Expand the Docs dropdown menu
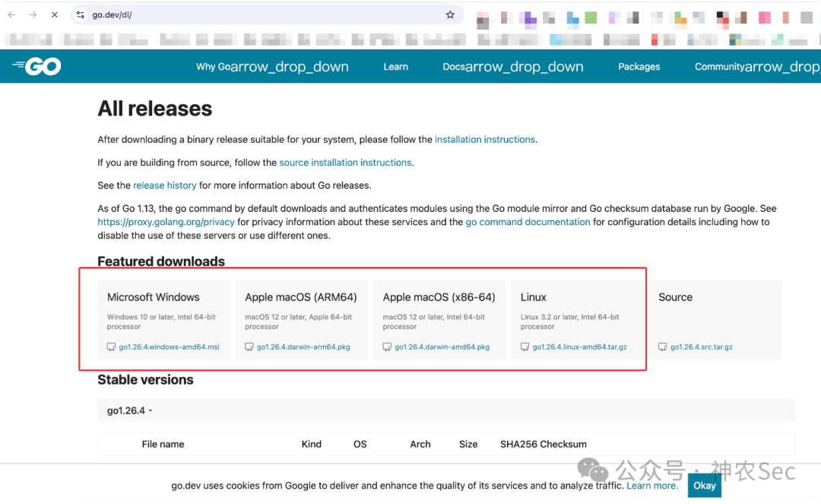 tap(512, 66)
